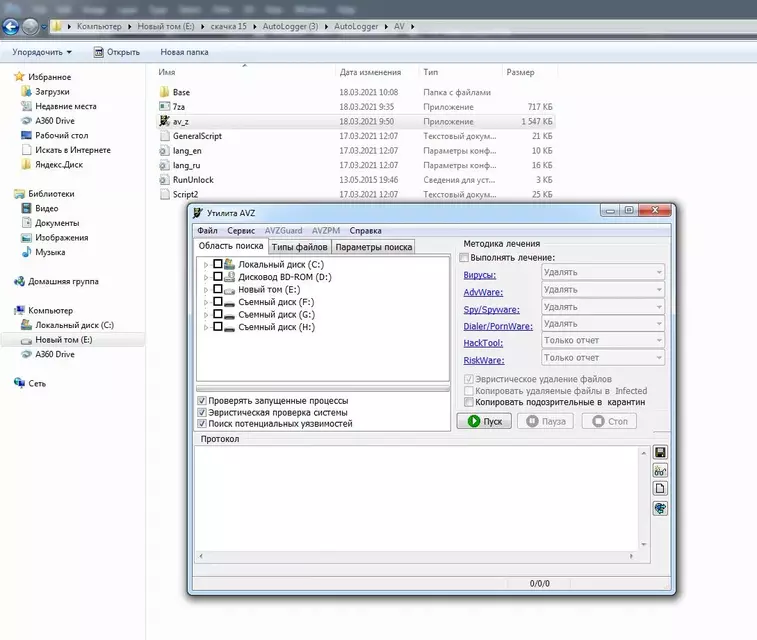The width and height of the screenshot is (757, 640).
Task: Open Сеть in the navigation pane
Action: (37, 383)
